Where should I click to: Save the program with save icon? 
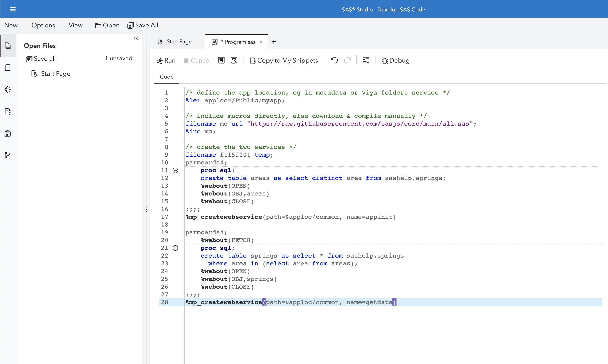(x=221, y=60)
